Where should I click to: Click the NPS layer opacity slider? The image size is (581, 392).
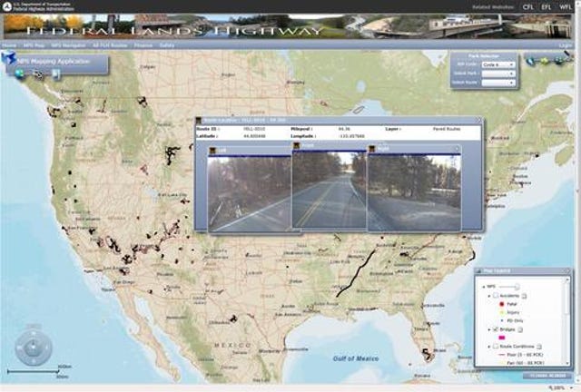tap(509, 287)
